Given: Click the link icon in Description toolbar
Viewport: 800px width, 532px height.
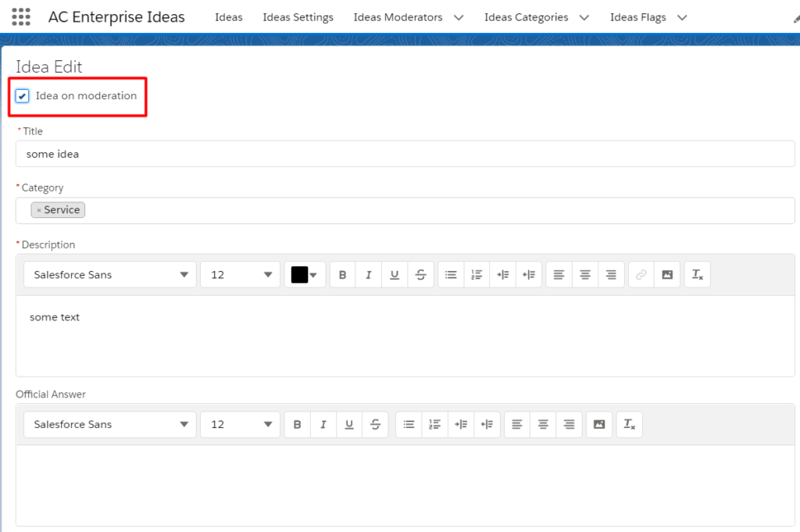Looking at the screenshot, I should point(641,274).
